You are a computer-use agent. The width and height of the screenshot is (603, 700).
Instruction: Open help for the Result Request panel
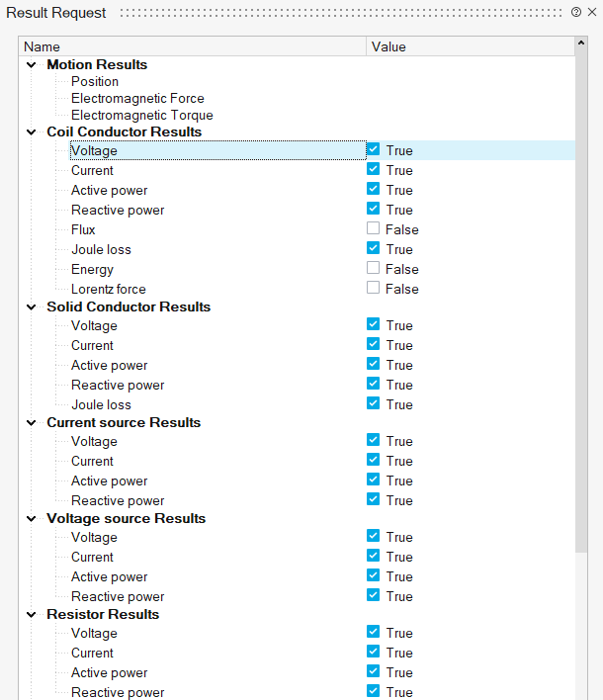coord(575,13)
